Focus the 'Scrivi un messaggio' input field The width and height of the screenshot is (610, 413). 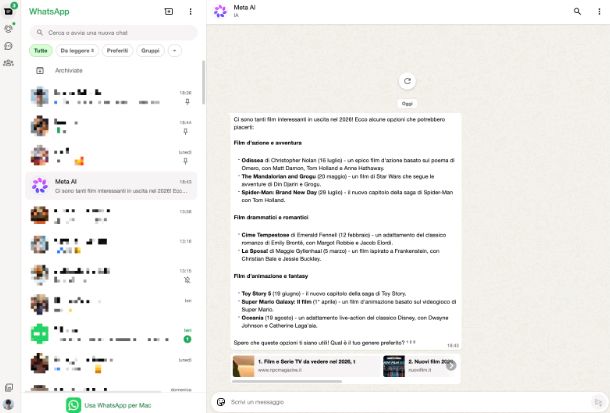[x=408, y=402]
